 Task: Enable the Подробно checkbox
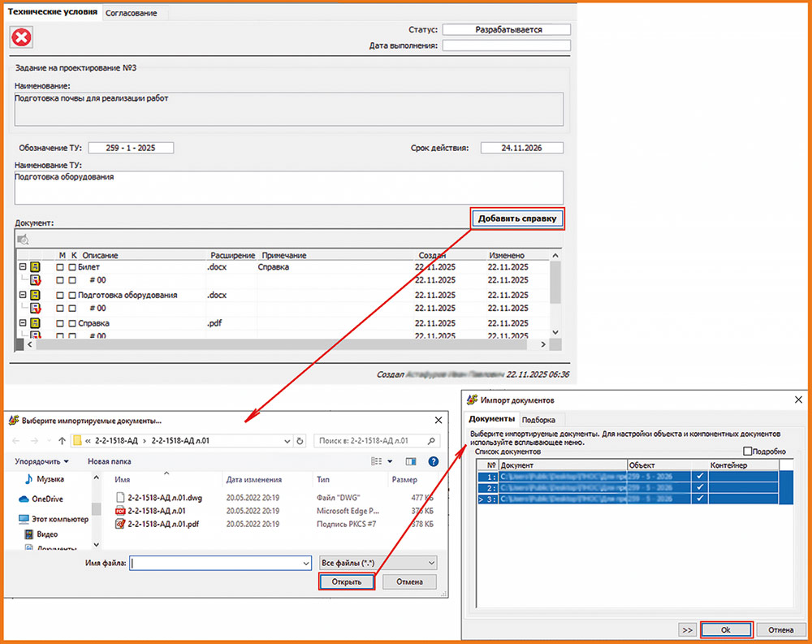748,451
